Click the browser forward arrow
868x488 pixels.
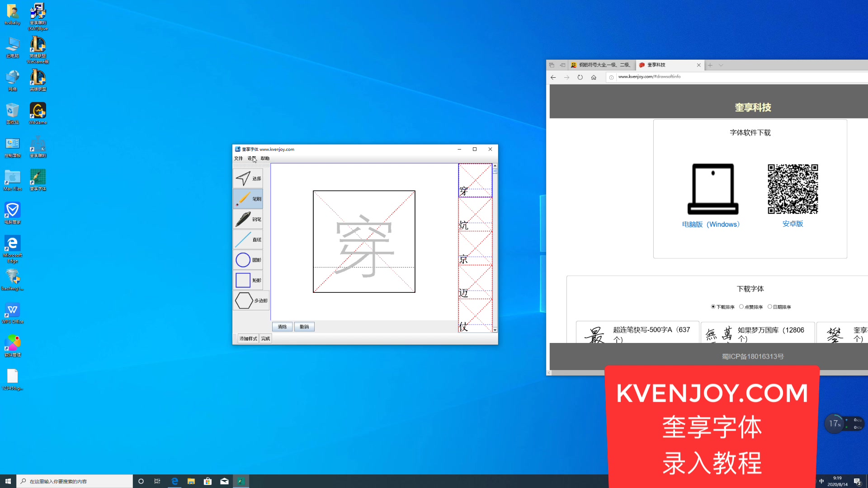click(x=566, y=77)
